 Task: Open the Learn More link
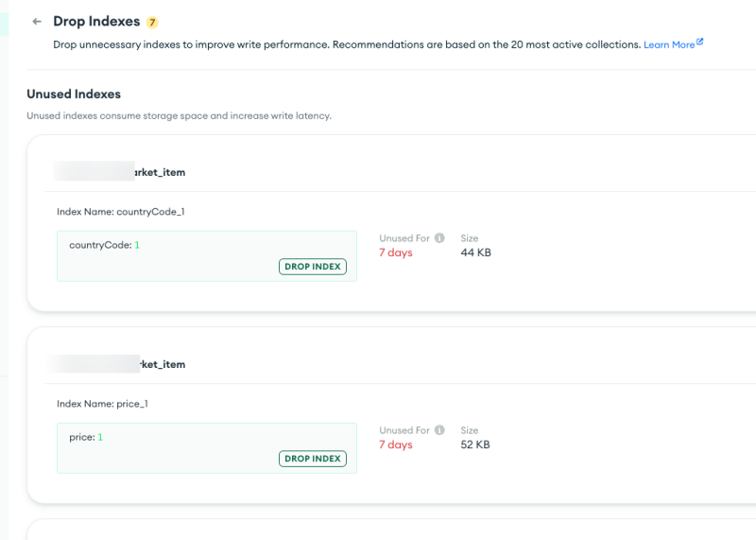(668, 44)
